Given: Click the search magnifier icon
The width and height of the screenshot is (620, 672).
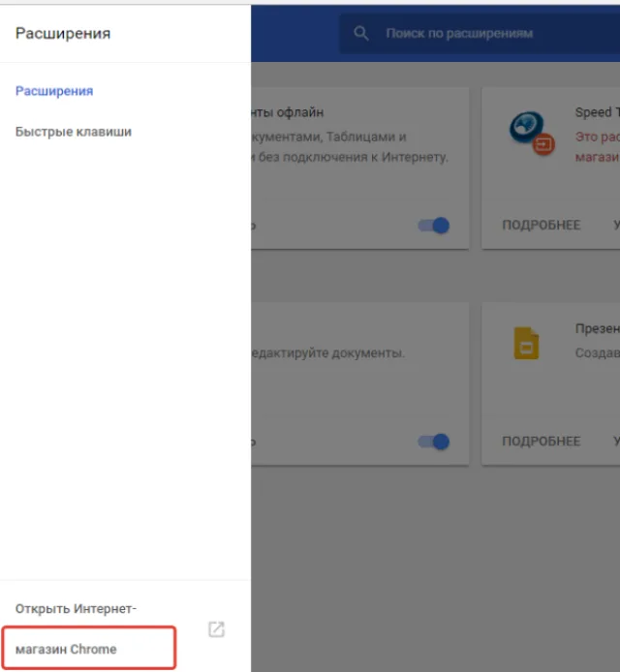Looking at the screenshot, I should [x=361, y=33].
